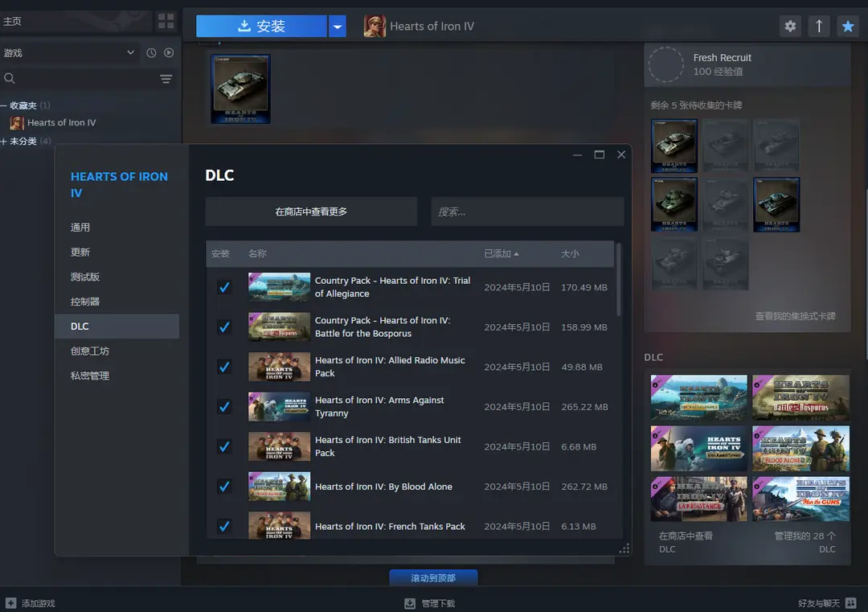The image size is (868, 612).
Task: Click 滚动到顶部 button
Action: [433, 577]
